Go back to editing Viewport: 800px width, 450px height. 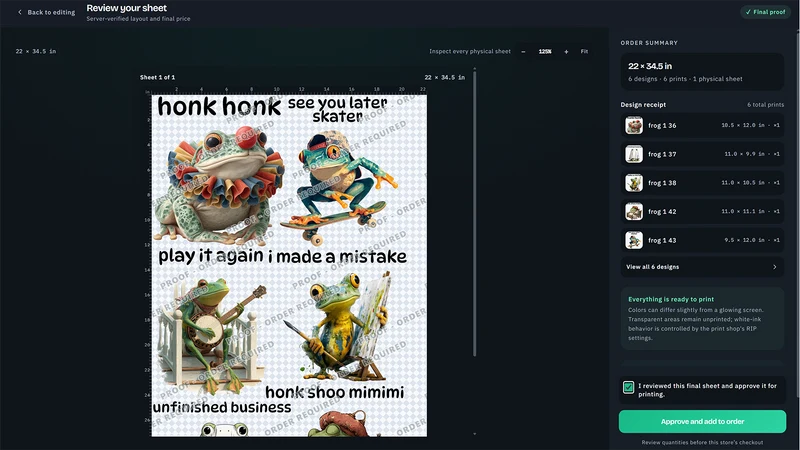(x=46, y=12)
